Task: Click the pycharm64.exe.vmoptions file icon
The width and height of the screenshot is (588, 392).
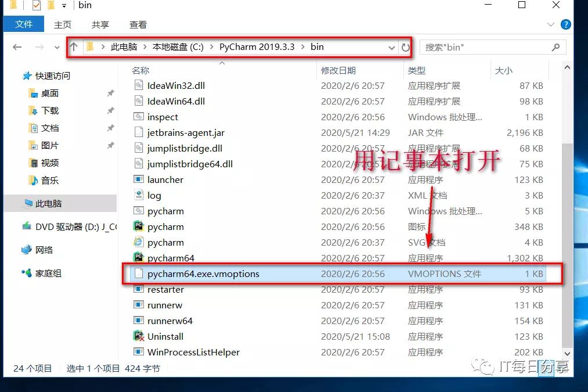Action: click(x=139, y=274)
